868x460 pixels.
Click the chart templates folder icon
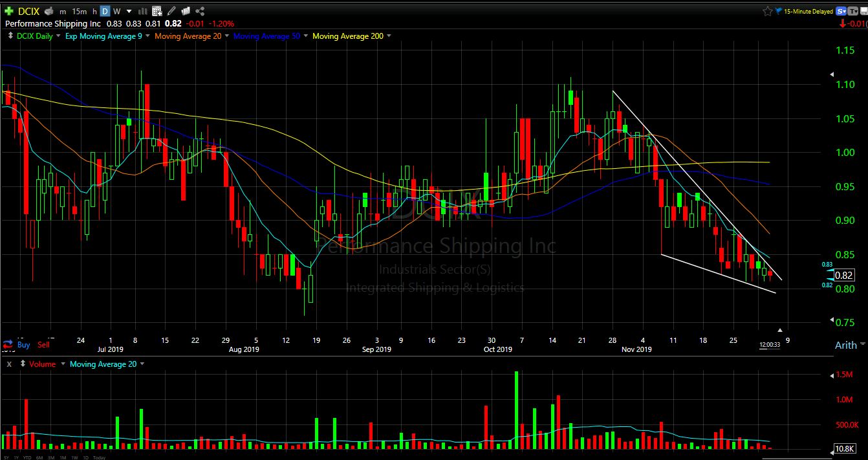pyautogui.click(x=185, y=11)
